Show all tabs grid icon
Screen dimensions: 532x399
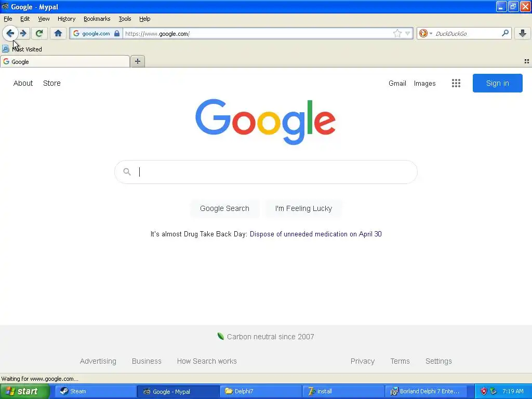(x=527, y=61)
